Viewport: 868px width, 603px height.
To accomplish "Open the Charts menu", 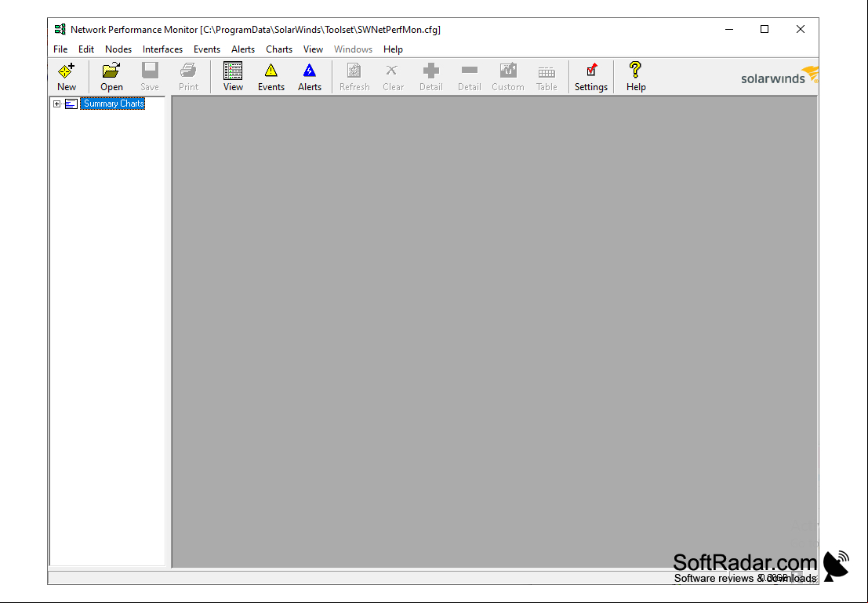I will (279, 49).
